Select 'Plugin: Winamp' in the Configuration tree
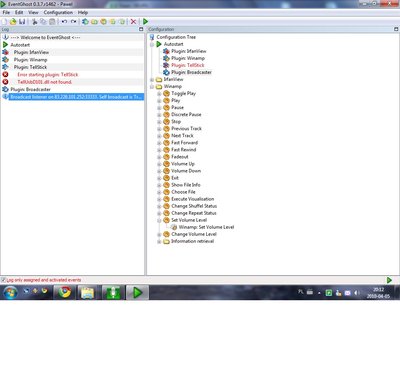This screenshot has height=380, width=400. click(x=188, y=58)
